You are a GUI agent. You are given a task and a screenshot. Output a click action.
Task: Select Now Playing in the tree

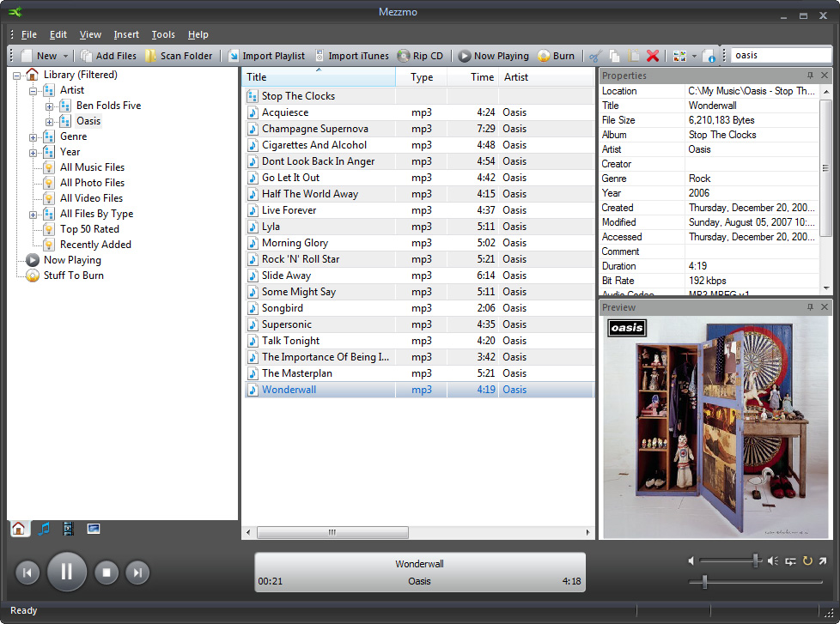72,260
